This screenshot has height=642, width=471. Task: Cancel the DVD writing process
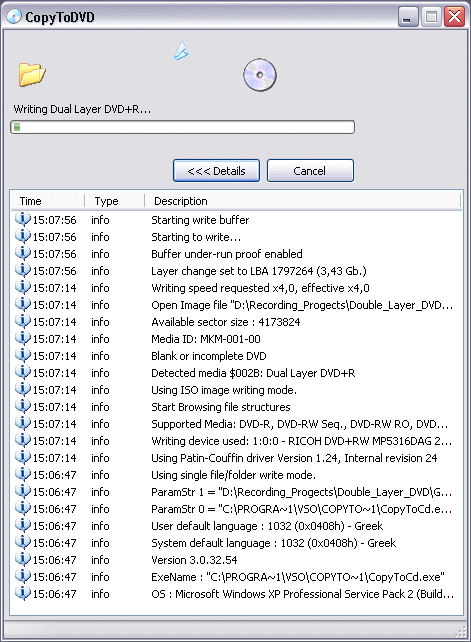point(310,170)
